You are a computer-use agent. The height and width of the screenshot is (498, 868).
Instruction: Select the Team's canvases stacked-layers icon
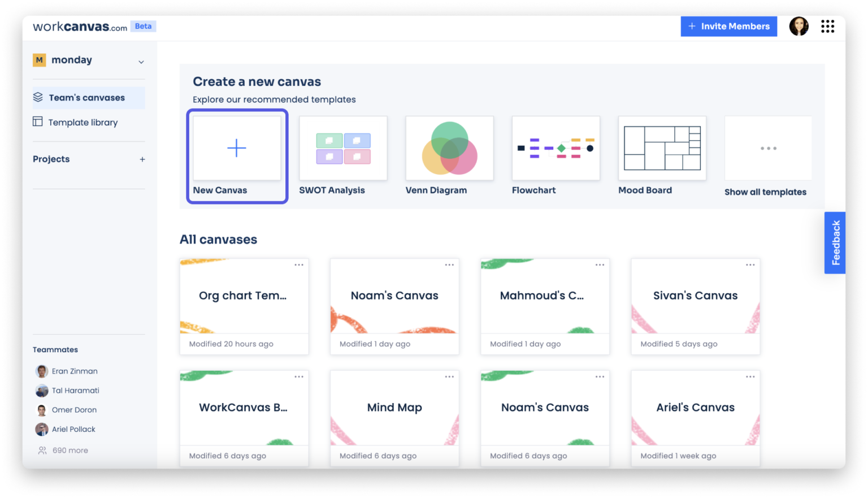pyautogui.click(x=38, y=97)
